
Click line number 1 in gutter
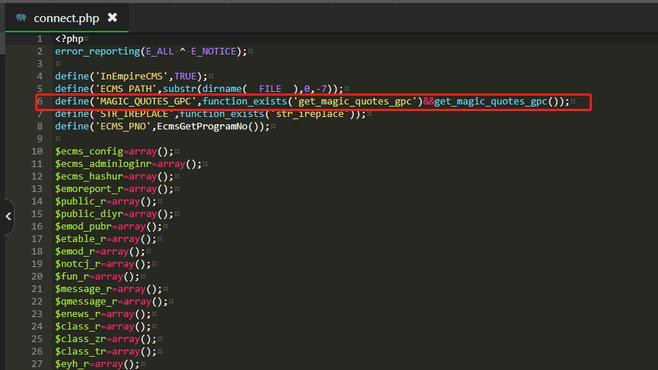[x=39, y=39]
